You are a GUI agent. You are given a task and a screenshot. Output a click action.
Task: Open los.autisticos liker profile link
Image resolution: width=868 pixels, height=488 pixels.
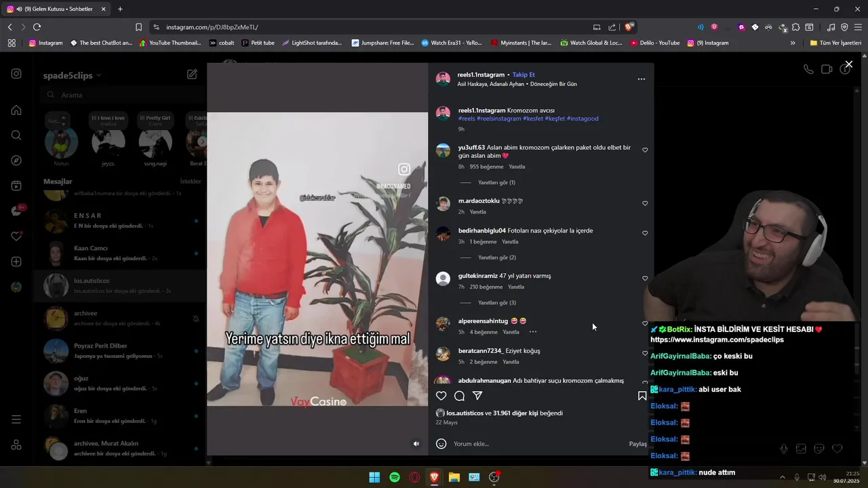pos(465,413)
